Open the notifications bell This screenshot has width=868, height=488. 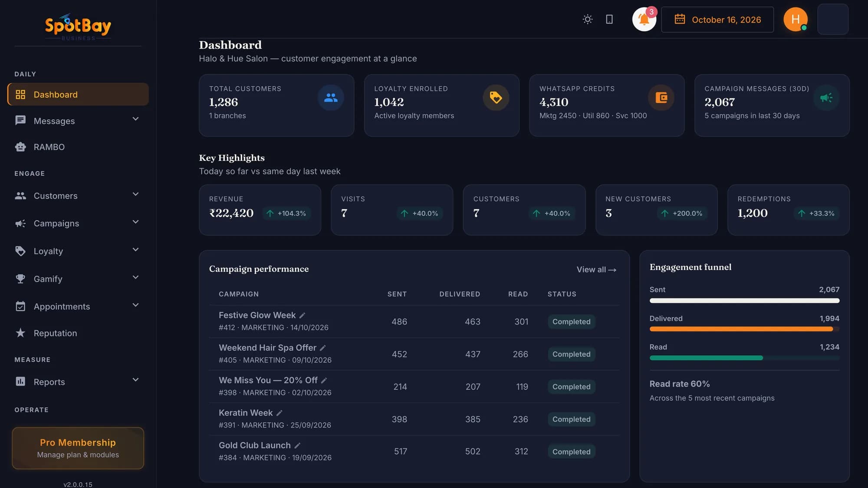(x=644, y=20)
